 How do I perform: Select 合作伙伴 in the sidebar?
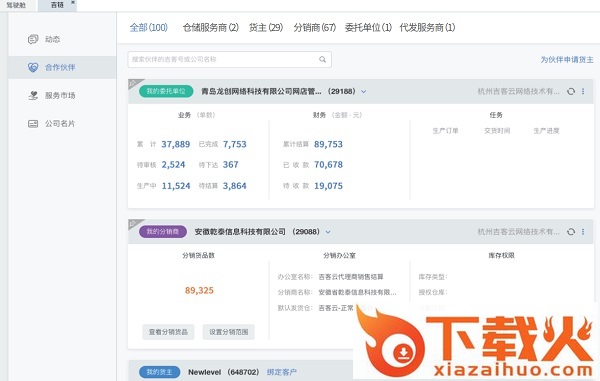pos(62,67)
